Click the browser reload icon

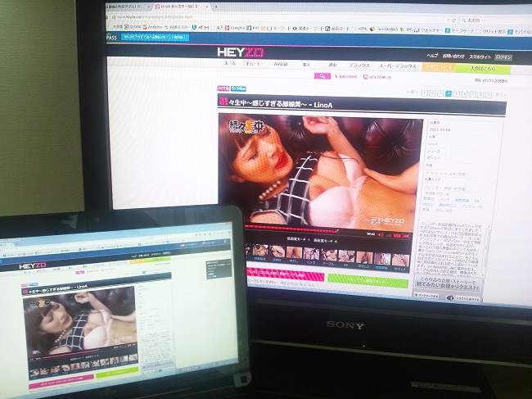[x=455, y=20]
